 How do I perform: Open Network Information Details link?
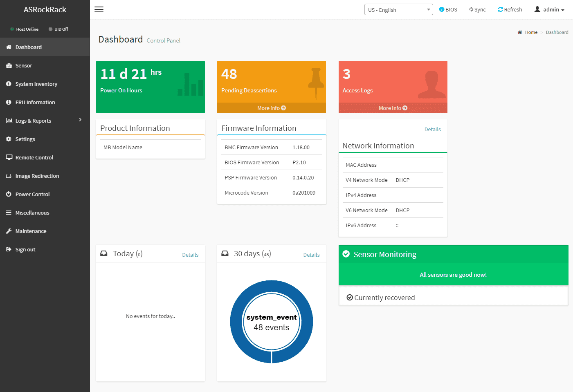coord(432,129)
